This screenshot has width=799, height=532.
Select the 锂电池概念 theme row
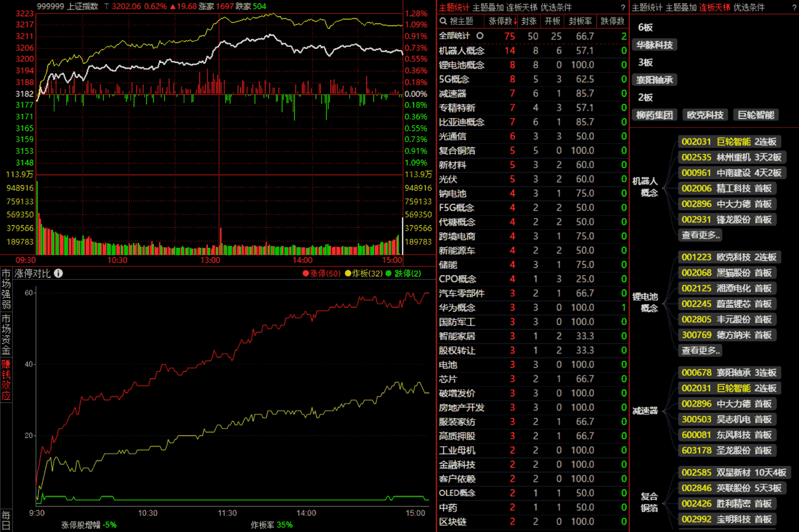point(532,65)
